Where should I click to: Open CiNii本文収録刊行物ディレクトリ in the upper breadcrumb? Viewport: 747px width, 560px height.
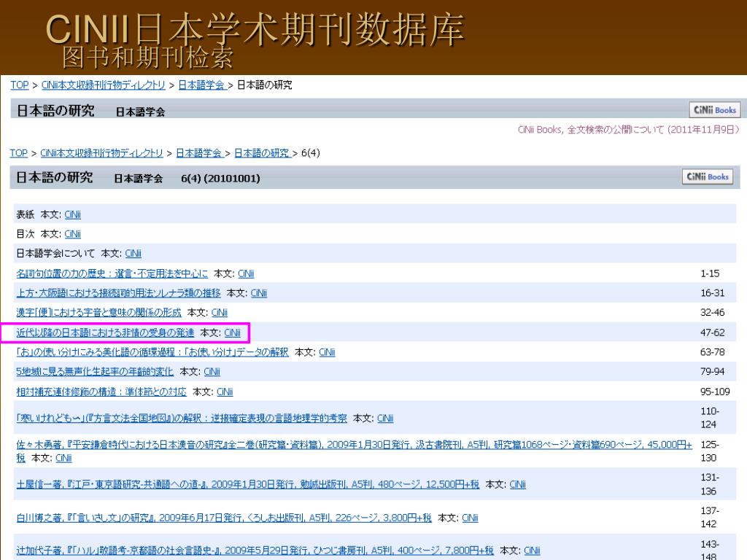tap(103, 85)
